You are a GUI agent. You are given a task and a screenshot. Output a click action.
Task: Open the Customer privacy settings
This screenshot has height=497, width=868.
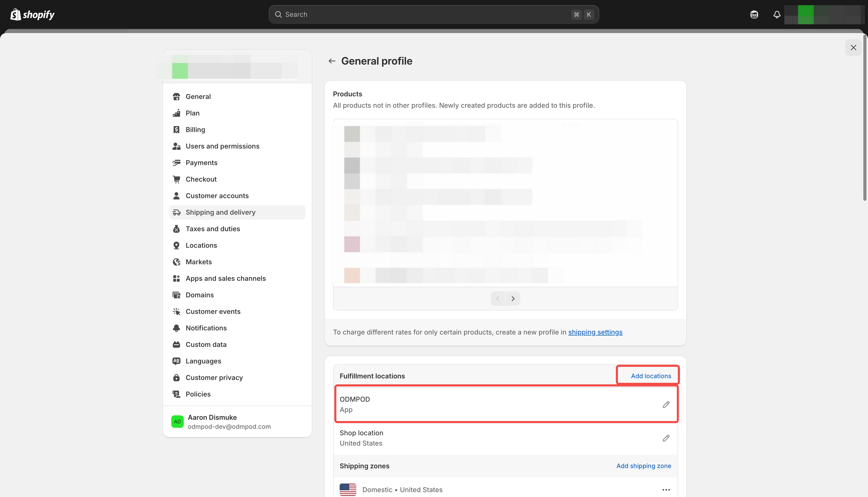[x=214, y=378]
